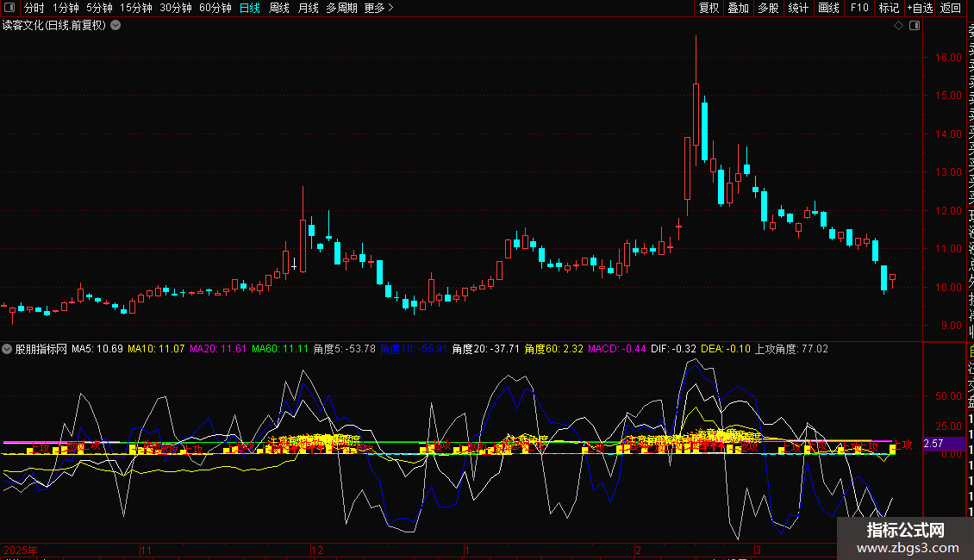Click the 复权 adjustment button
974x560 pixels.
click(x=709, y=8)
